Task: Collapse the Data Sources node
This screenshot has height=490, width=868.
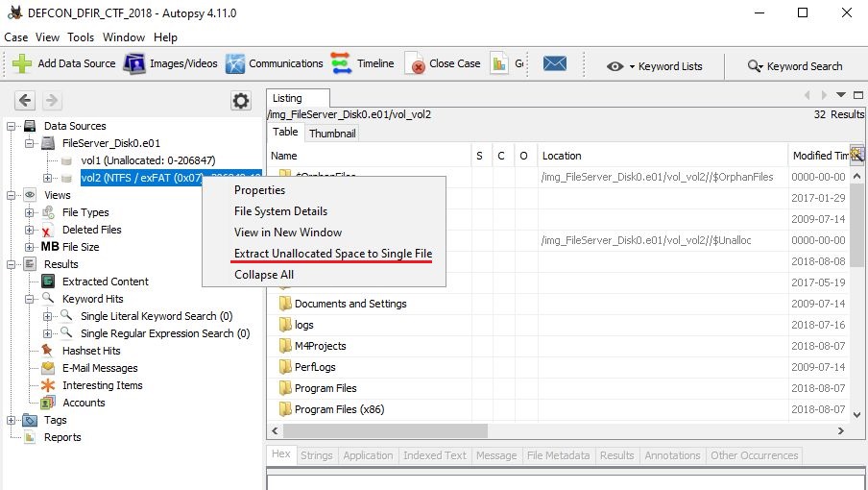Action: 12,126
